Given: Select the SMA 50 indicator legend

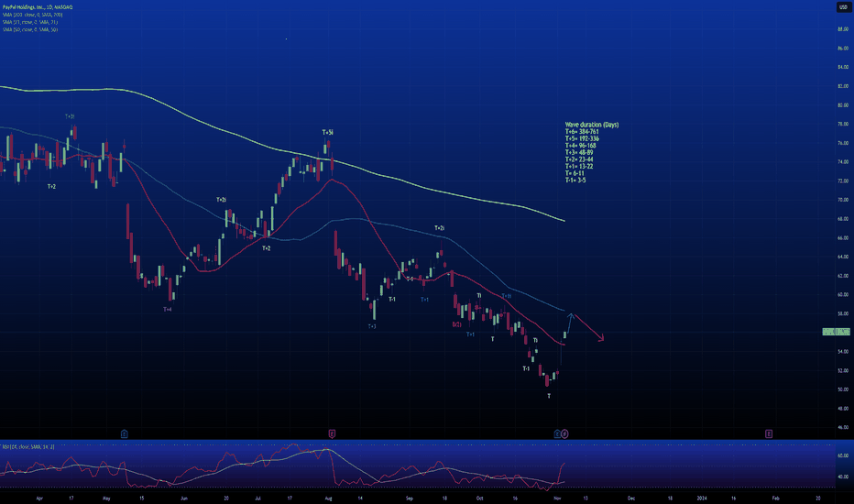Looking at the screenshot, I should [30, 29].
